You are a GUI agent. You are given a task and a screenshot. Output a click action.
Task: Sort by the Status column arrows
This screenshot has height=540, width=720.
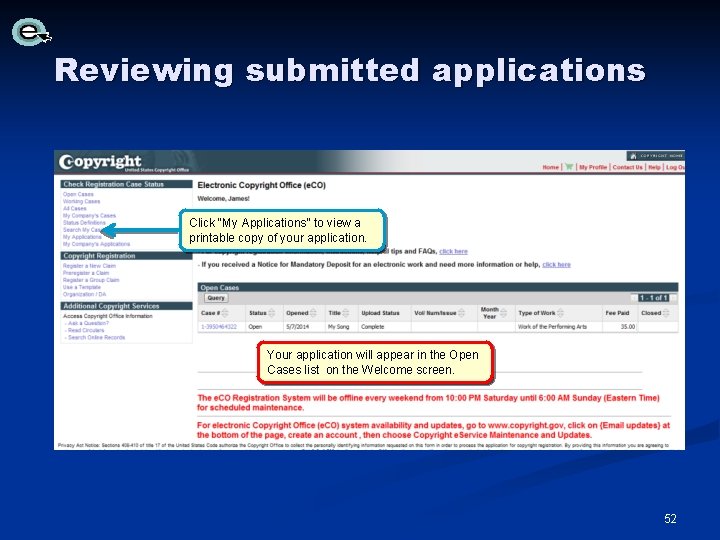tap(271, 313)
